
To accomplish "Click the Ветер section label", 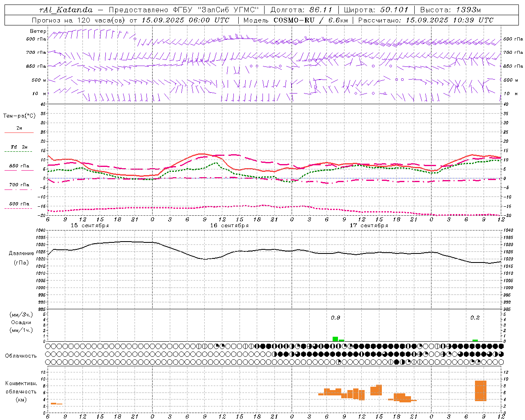I will point(38,31).
